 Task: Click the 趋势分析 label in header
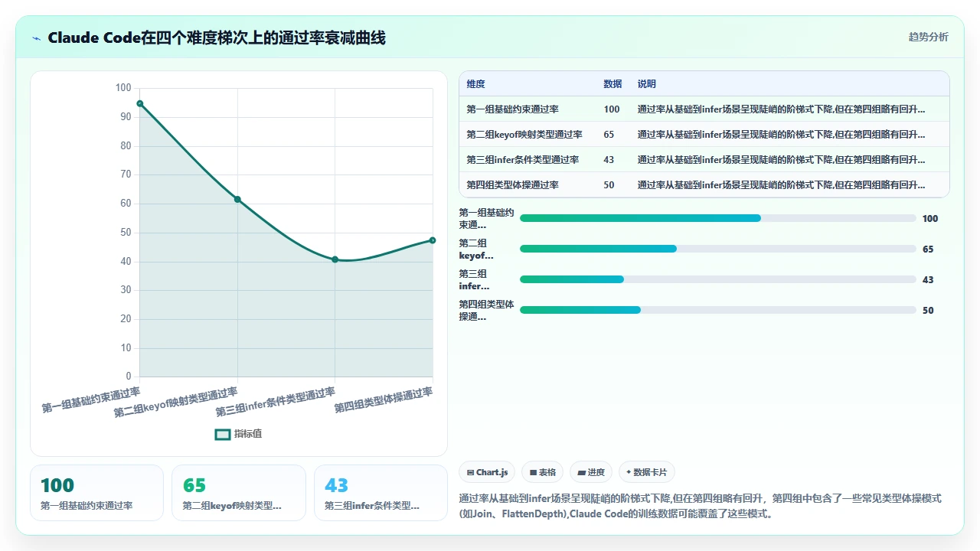(928, 37)
